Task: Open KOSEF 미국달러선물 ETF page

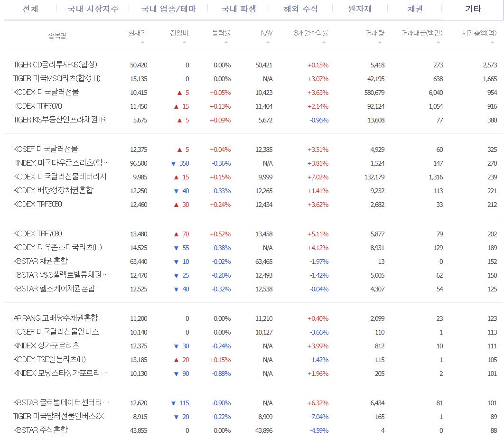Action: [45, 149]
